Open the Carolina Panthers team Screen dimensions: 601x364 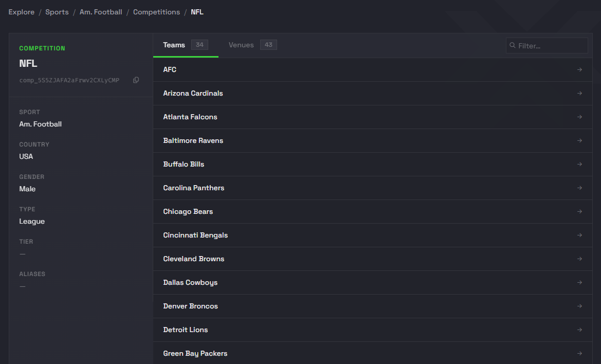tap(373, 188)
